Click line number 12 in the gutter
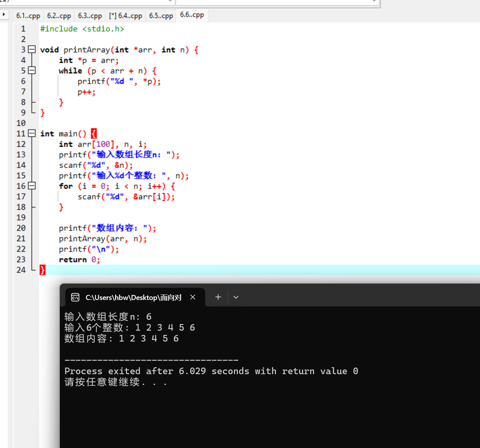This screenshot has height=448, width=480. tap(21, 144)
